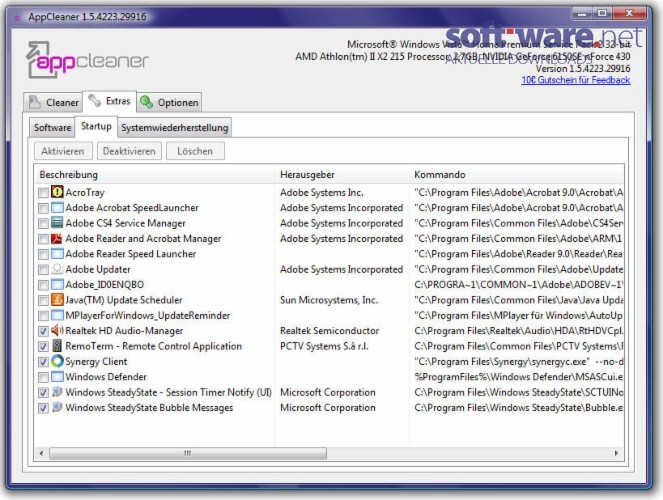Toggle the Adobe Updater checkbox

[x=43, y=270]
